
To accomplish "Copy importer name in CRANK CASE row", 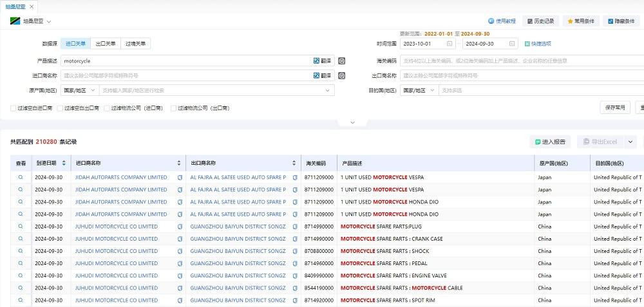I will [180, 239].
